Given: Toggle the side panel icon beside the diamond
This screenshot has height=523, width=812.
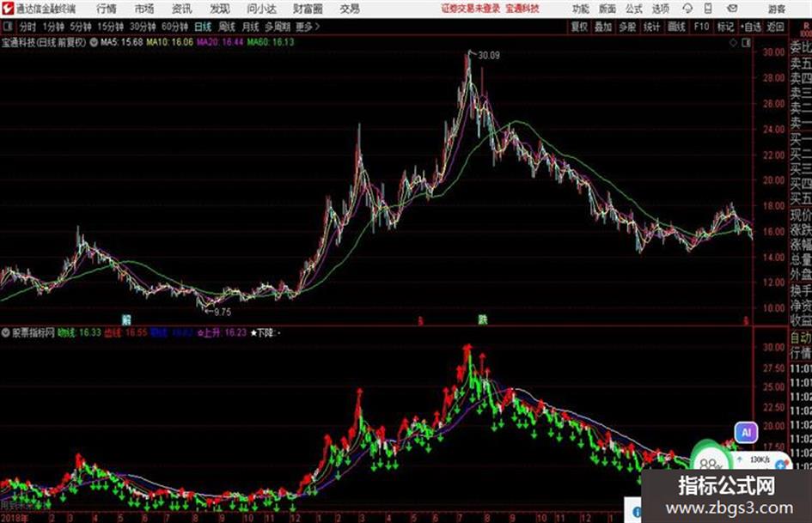Looking at the screenshot, I should tap(746, 43).
